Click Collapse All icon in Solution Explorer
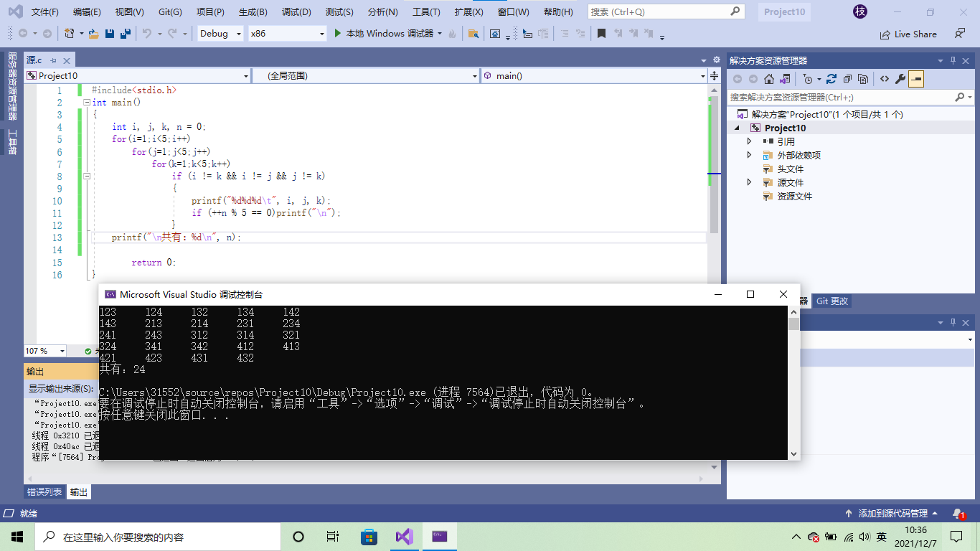The image size is (980, 551). coord(847,79)
